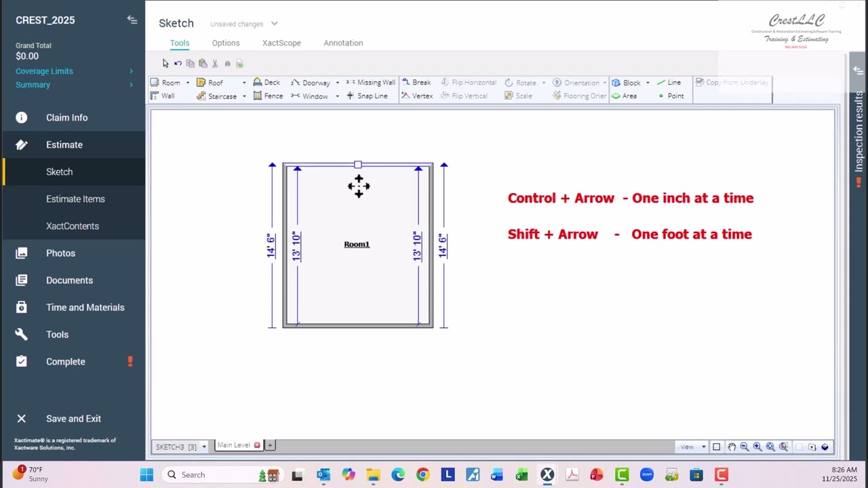Screen dimensions: 868x488
Task: Select the Point tool
Action: (671, 96)
